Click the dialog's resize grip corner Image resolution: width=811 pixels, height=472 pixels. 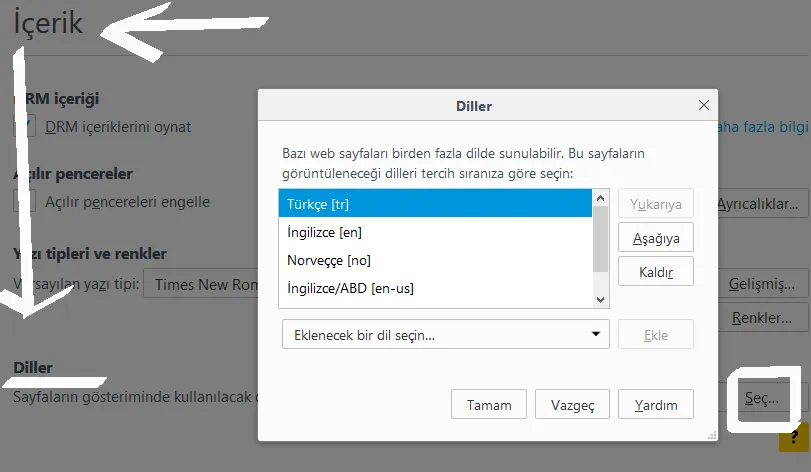[x=711, y=434]
